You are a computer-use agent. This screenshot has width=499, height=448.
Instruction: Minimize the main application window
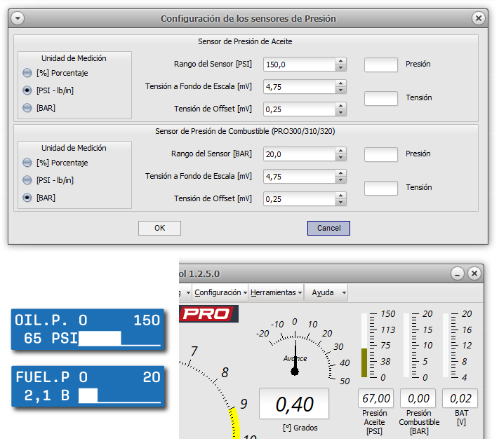pyautogui.click(x=458, y=273)
